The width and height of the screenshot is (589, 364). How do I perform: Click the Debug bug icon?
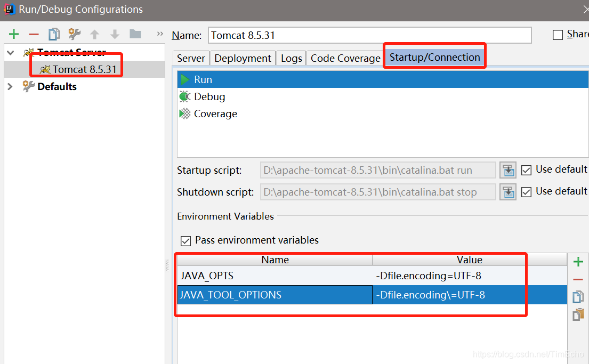click(185, 96)
